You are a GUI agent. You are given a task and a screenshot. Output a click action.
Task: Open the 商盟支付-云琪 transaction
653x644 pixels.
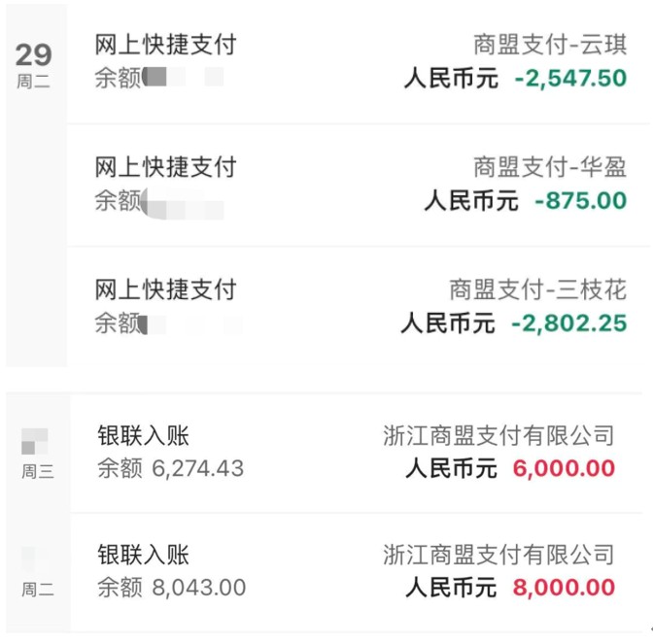tap(550, 45)
